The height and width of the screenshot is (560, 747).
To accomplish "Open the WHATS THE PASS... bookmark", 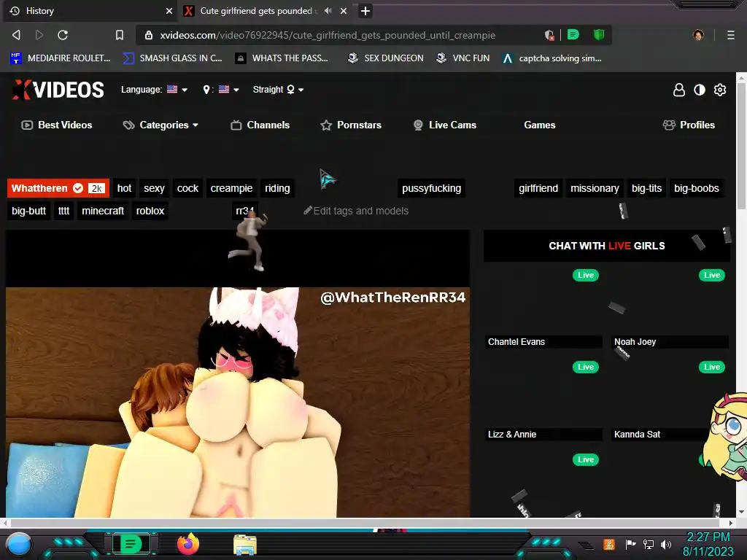I will point(282,58).
